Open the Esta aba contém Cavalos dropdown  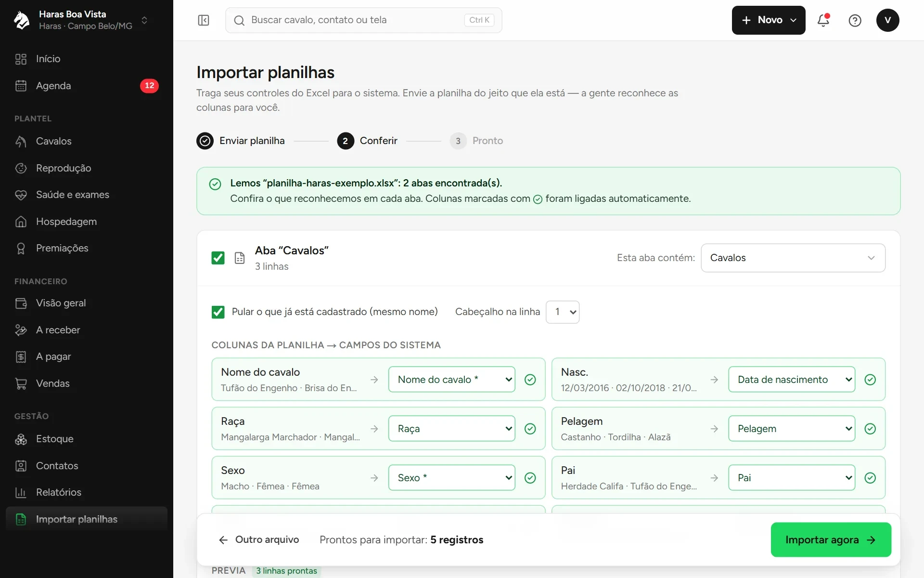[793, 258]
